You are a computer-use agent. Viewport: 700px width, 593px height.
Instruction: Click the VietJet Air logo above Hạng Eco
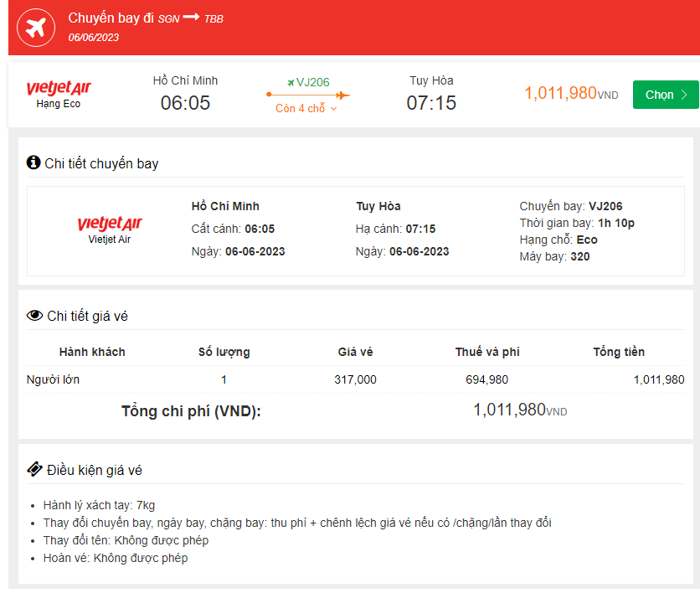point(59,89)
